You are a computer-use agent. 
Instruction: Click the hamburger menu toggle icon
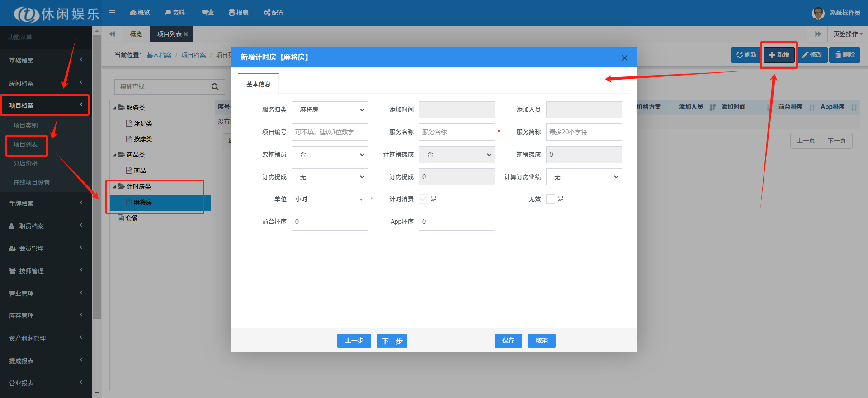112,13
